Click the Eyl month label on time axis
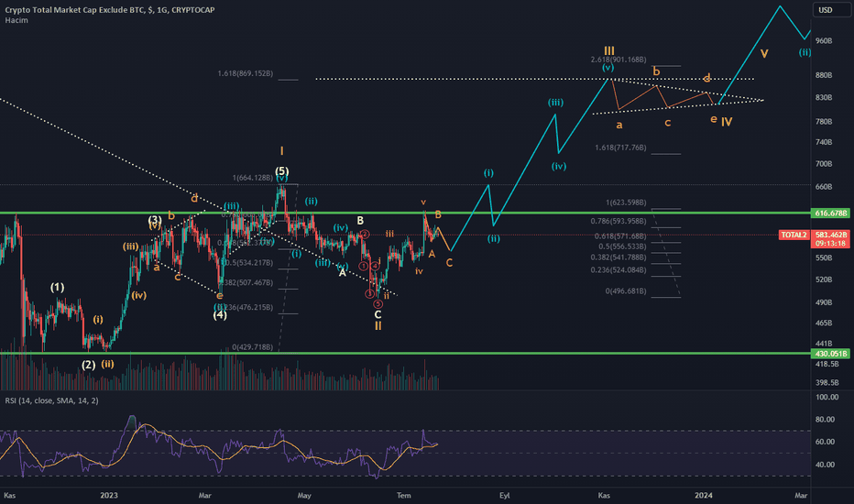Image resolution: width=854 pixels, height=504 pixels. coord(505,495)
